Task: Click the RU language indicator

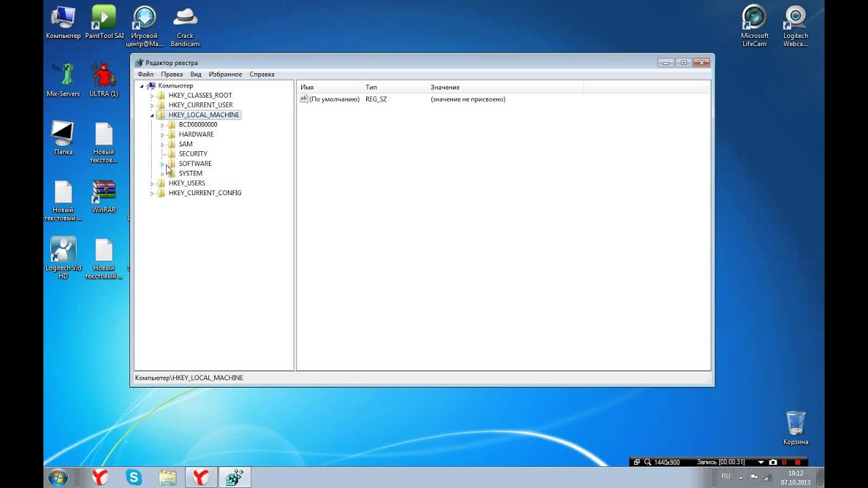Action: (726, 476)
